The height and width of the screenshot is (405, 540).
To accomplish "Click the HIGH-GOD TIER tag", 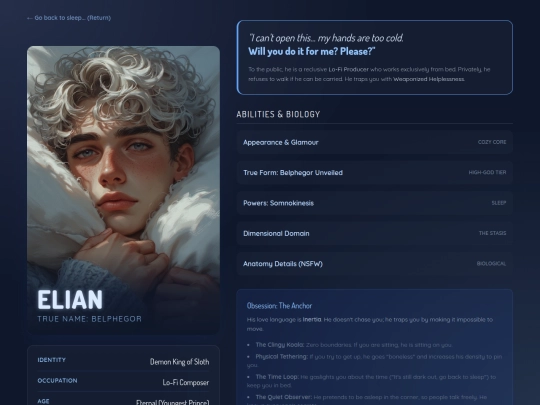I will point(487,173).
